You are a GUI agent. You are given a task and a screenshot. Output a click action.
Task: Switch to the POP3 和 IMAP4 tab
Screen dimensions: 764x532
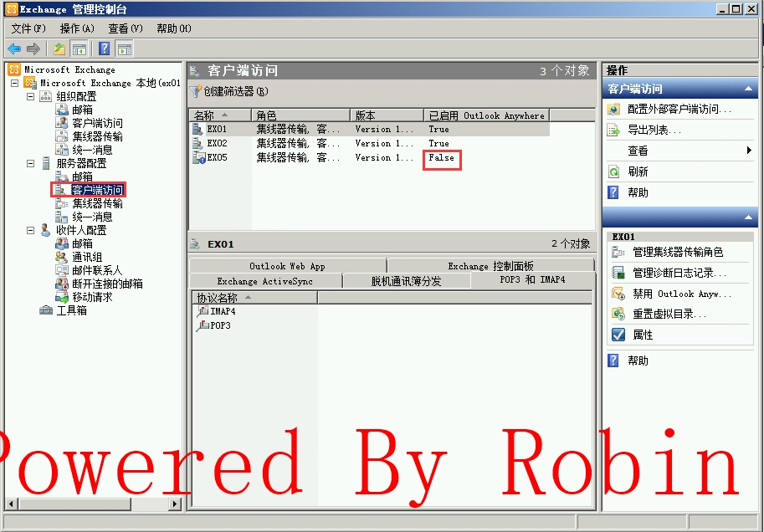(532, 279)
